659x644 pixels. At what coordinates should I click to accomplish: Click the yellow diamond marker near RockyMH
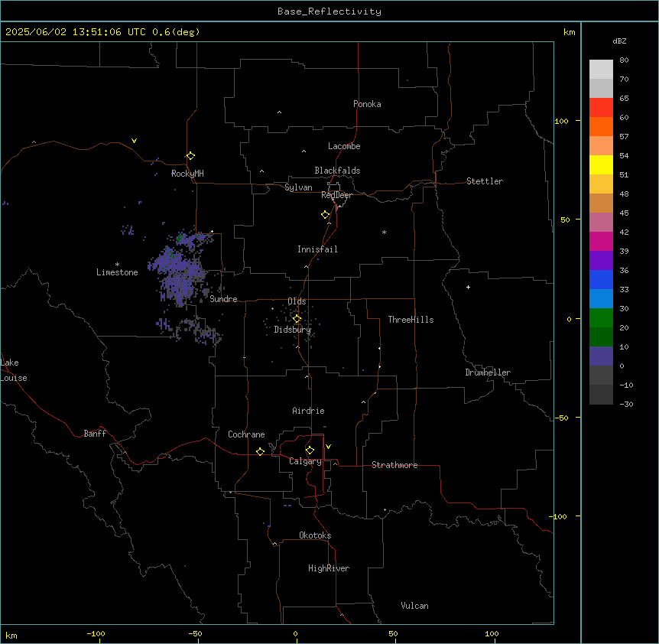coord(190,155)
